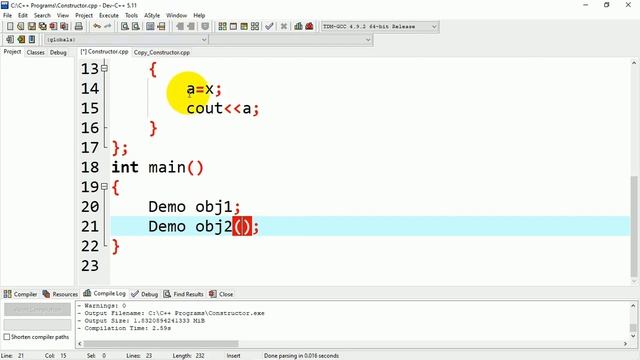Viewport: 640px width, 360px height.
Task: Open the Compiler tab in the bottom panel
Action: (x=20, y=294)
